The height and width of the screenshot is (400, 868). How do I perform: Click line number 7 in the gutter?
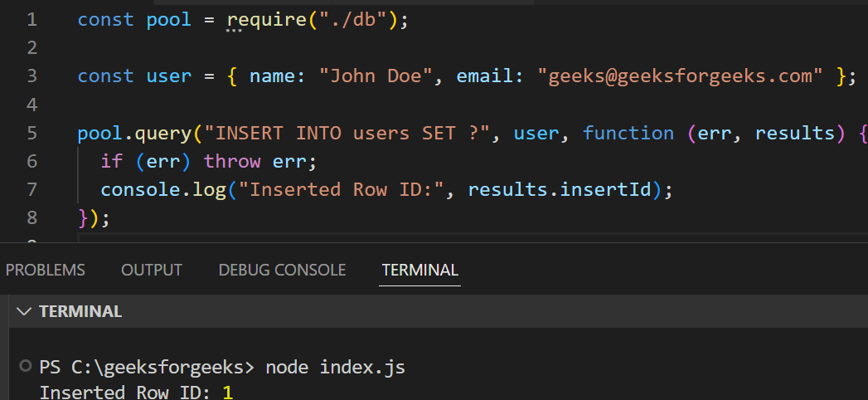(32, 189)
